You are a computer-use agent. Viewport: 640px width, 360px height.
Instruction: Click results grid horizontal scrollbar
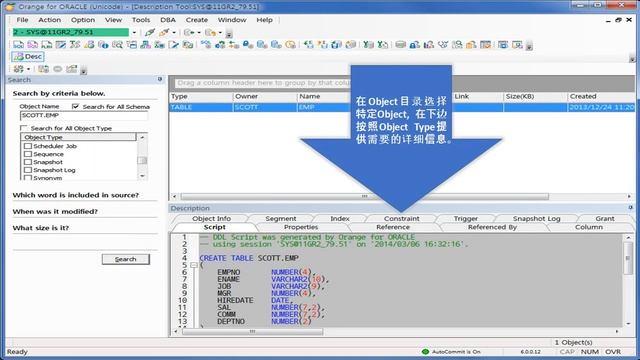[x=364, y=196]
